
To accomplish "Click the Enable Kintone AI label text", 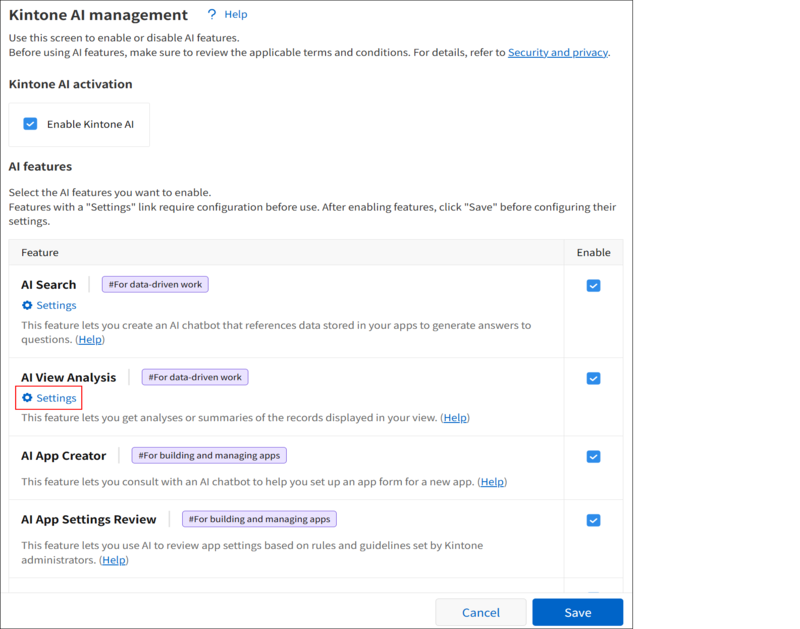I will coord(90,124).
